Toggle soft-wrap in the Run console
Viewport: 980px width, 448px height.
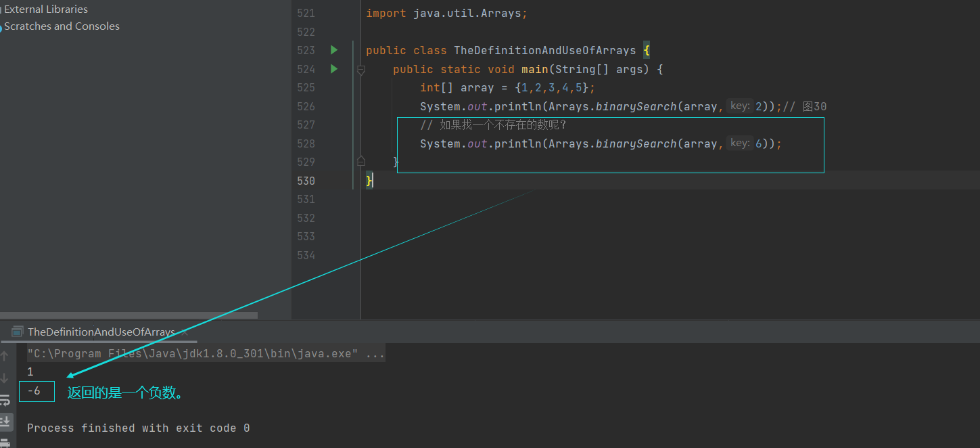5,399
